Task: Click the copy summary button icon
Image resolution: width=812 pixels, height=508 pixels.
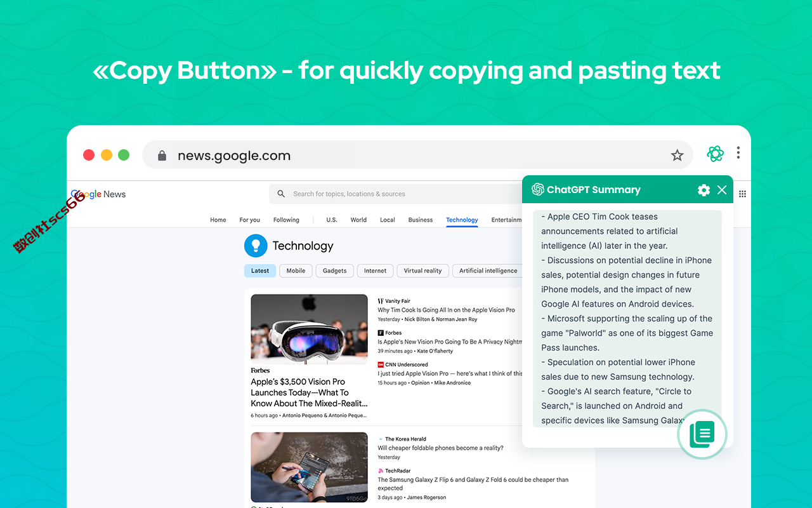Action: 702,434
